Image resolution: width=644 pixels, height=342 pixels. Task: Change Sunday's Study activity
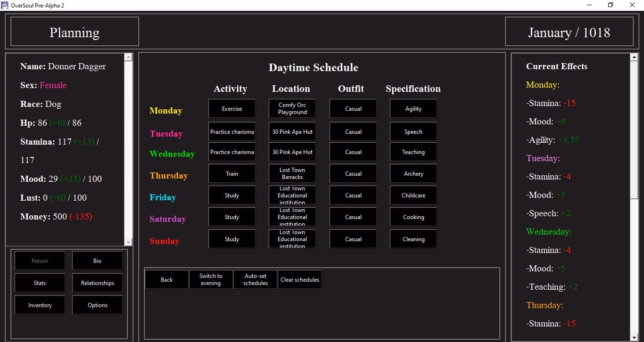coord(232,239)
